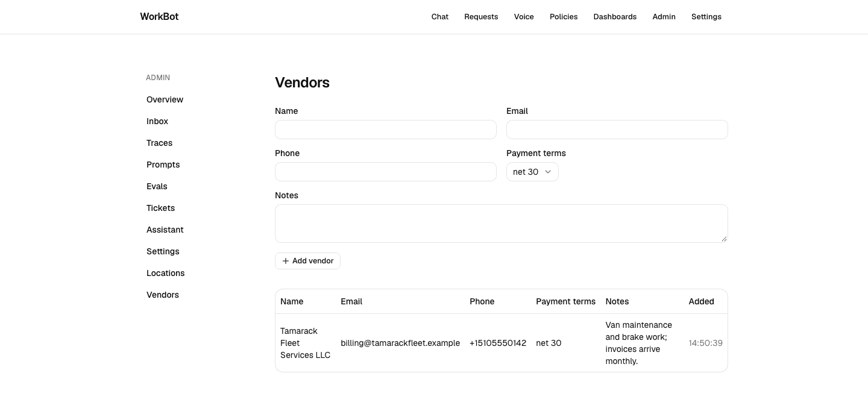Click the WorkBot logo link

[x=159, y=17]
